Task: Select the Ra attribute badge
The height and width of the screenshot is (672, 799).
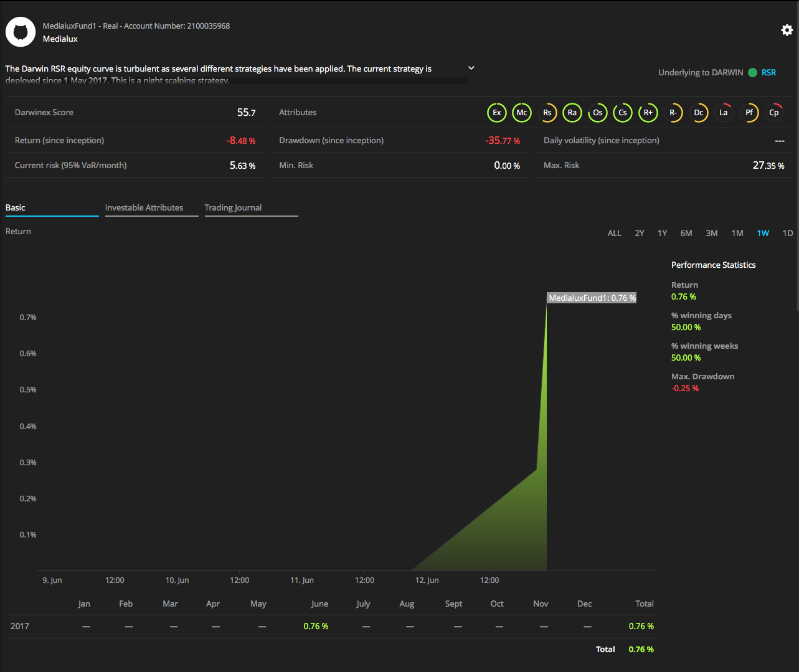Action: [x=572, y=113]
